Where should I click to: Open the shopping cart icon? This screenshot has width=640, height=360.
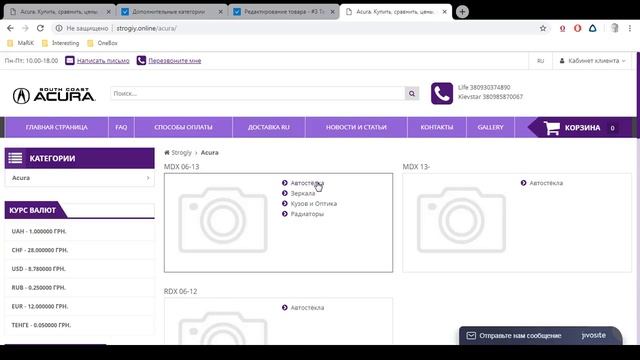[x=552, y=128]
